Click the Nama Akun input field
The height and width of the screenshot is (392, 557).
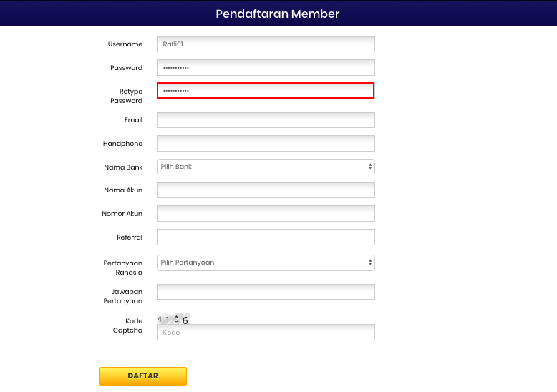[x=266, y=190]
